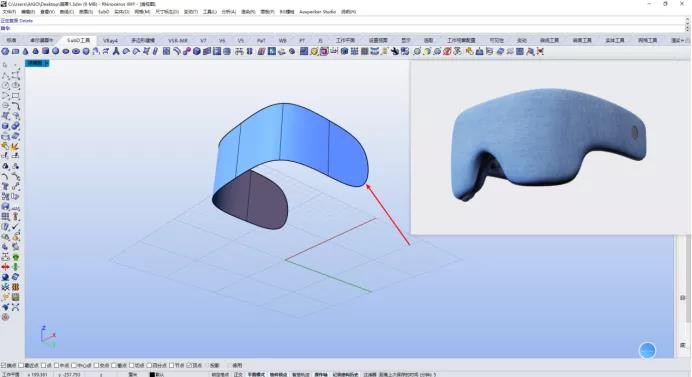Select the Arc tool in left sidebar
The image size is (692, 377).
tap(5, 96)
